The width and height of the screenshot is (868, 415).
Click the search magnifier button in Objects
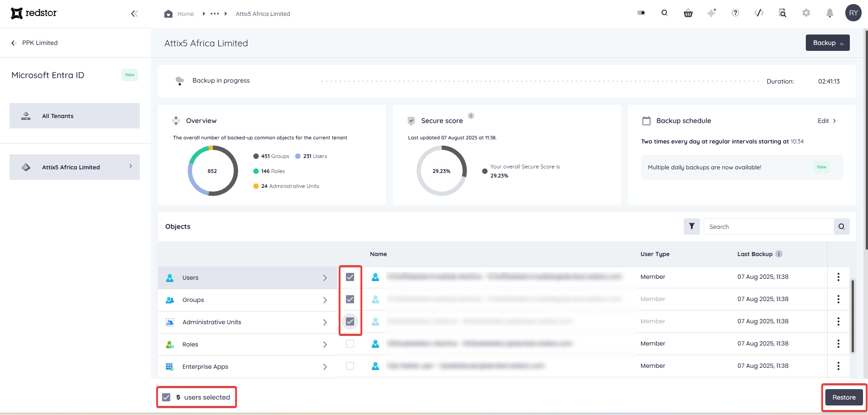click(842, 227)
